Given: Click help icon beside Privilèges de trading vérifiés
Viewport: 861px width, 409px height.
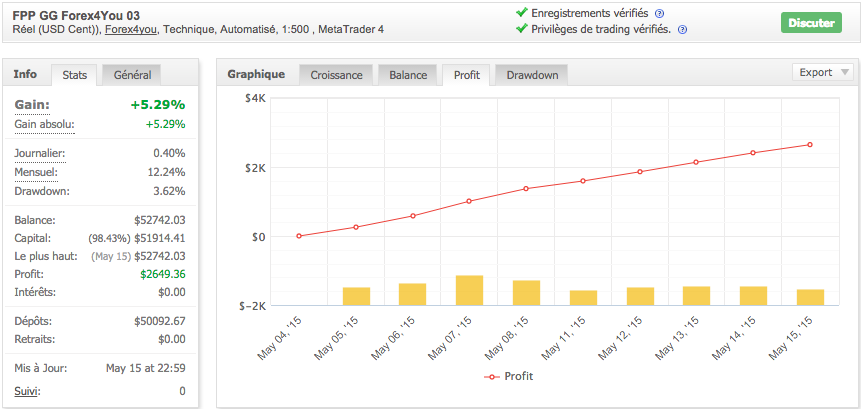Looking at the screenshot, I should coord(682,30).
